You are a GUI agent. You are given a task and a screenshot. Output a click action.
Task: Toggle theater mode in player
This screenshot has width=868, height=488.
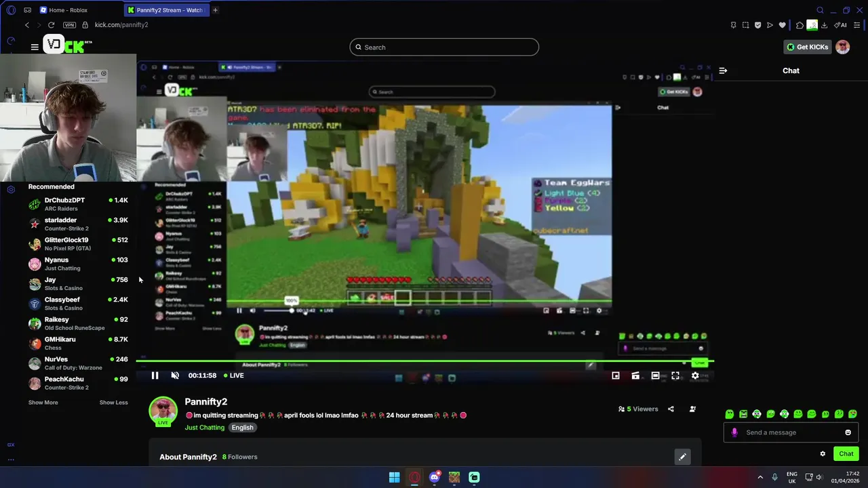tap(655, 375)
